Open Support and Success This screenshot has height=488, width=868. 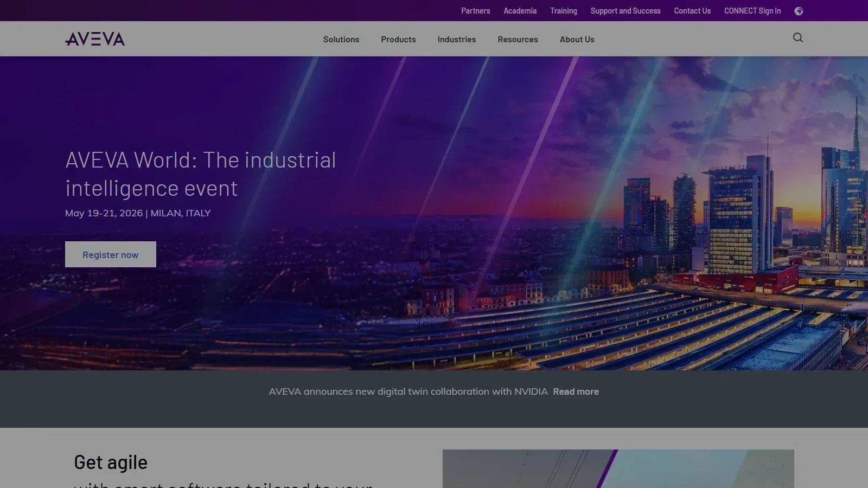(626, 11)
